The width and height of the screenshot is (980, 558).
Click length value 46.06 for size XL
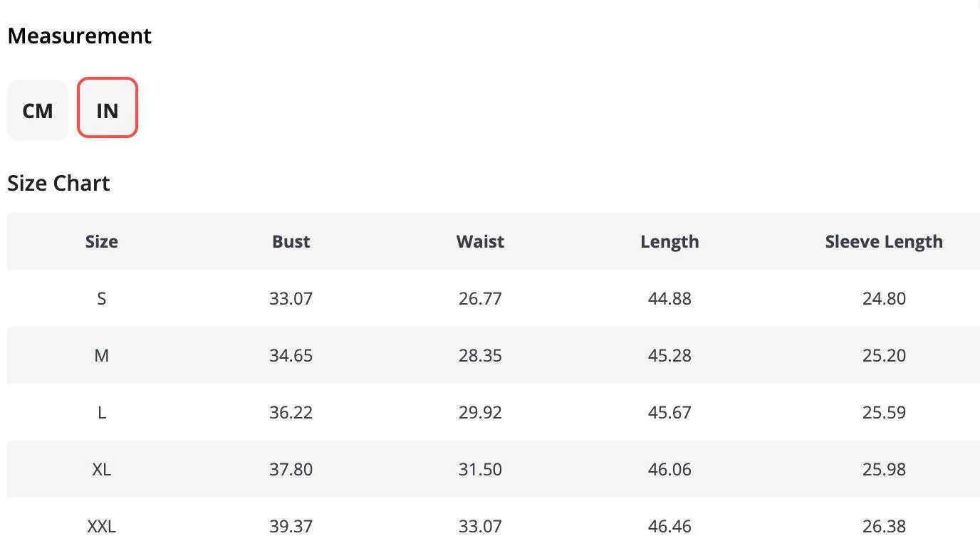669,469
